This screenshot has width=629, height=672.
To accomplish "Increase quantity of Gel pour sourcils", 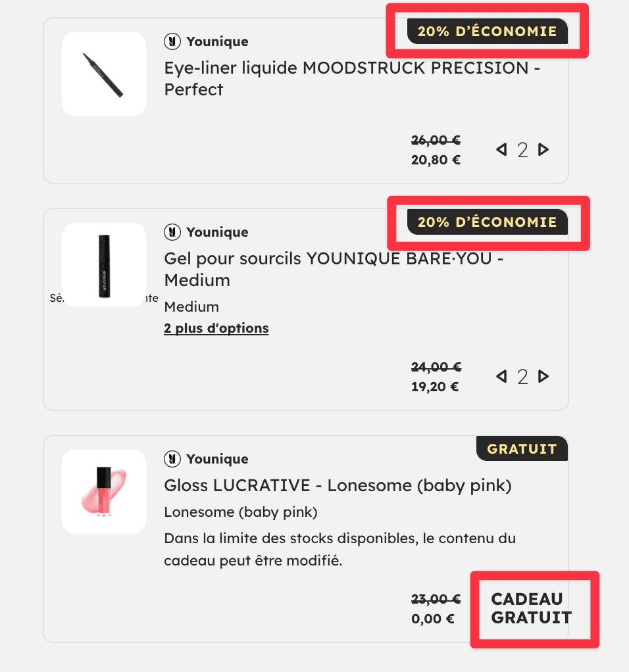I will tap(543, 377).
